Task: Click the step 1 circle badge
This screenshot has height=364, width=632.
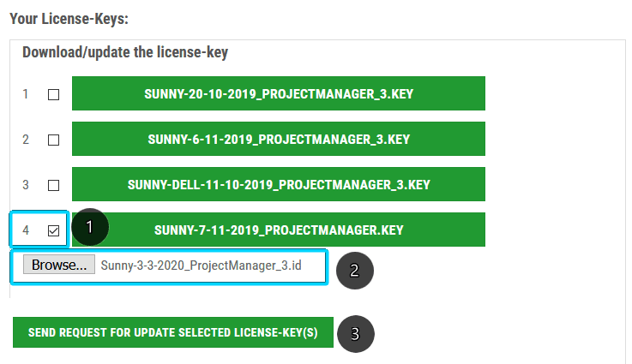Action: click(91, 228)
